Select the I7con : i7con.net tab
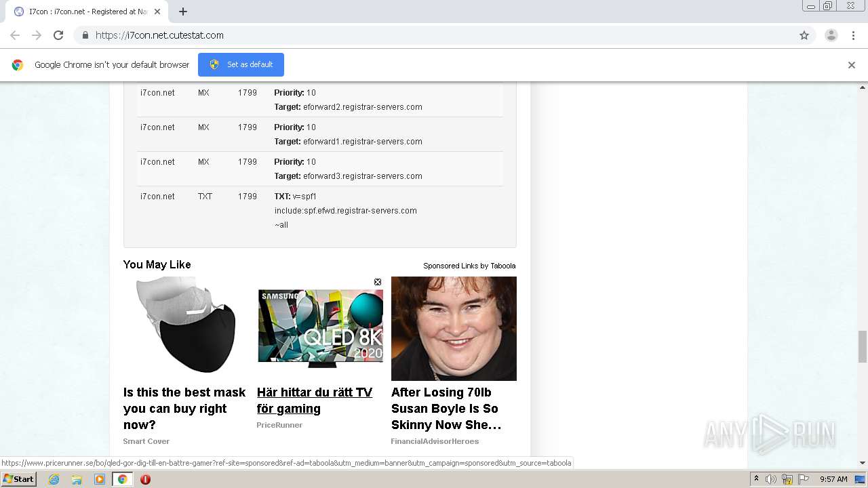The height and width of the screenshot is (488, 868). [x=87, y=12]
